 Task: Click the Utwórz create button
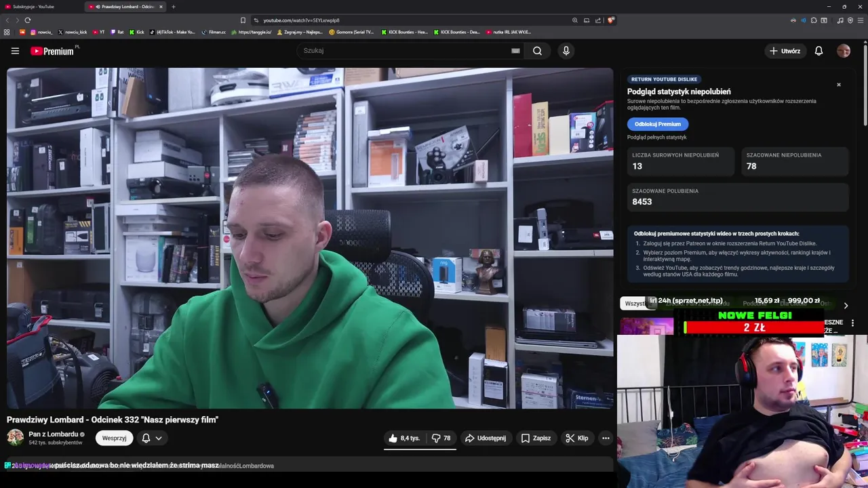coord(785,51)
